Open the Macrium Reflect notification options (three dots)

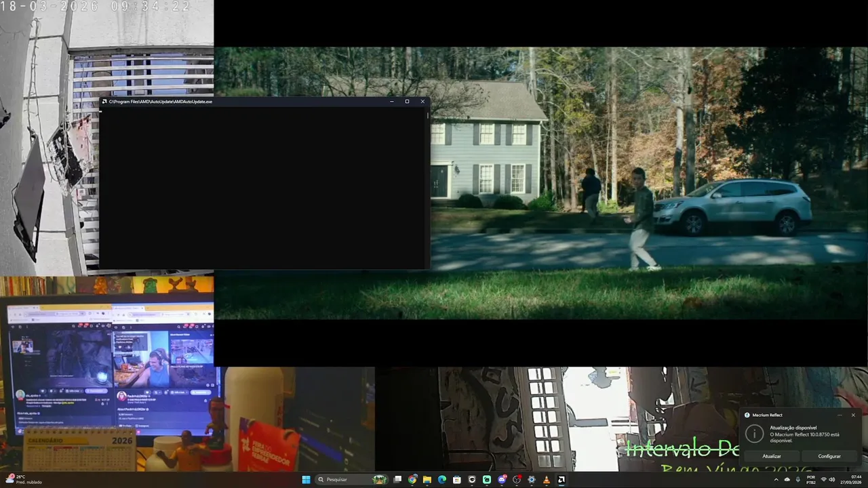click(x=840, y=415)
